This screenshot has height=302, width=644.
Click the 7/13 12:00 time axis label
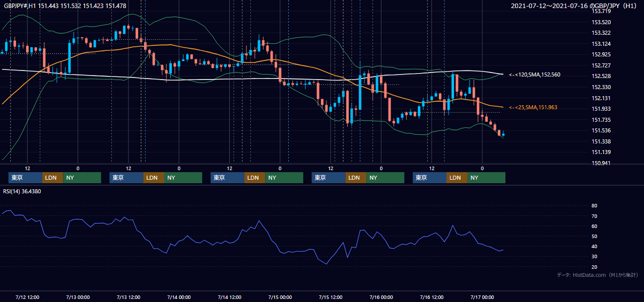128,297
